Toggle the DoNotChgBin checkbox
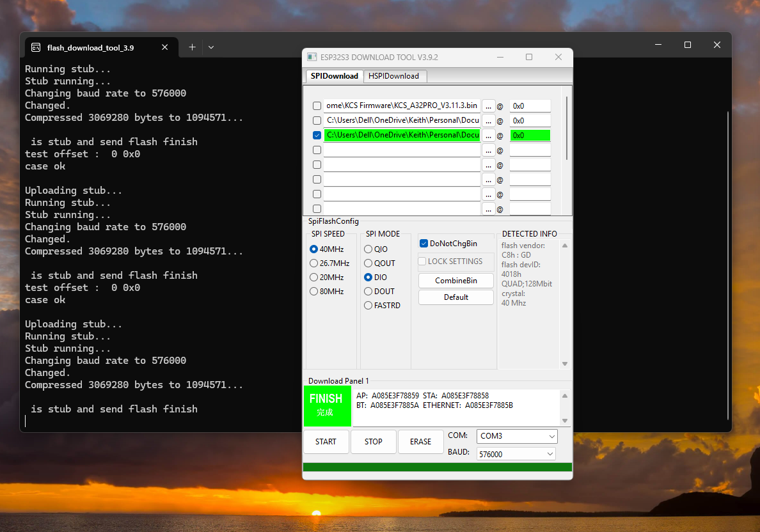Viewport: 760px width, 532px height. pyautogui.click(x=424, y=244)
